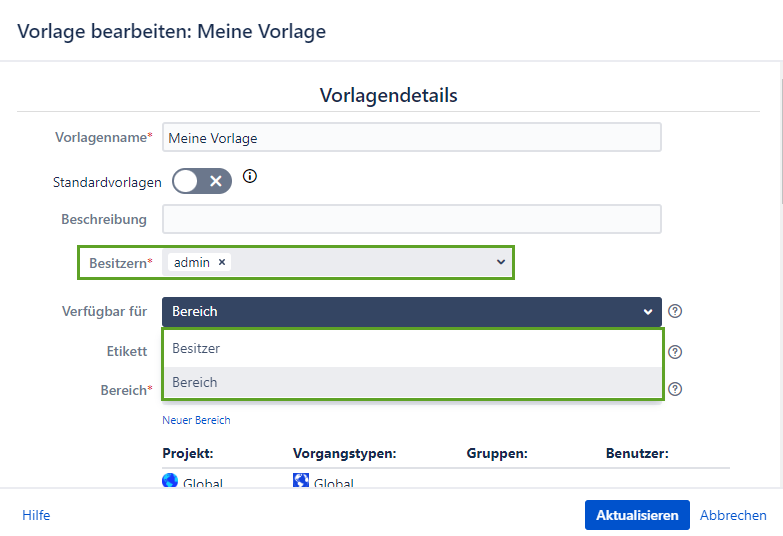The height and width of the screenshot is (536, 783).
Task: Click the globe icon under Projekt column
Action: tap(170, 481)
